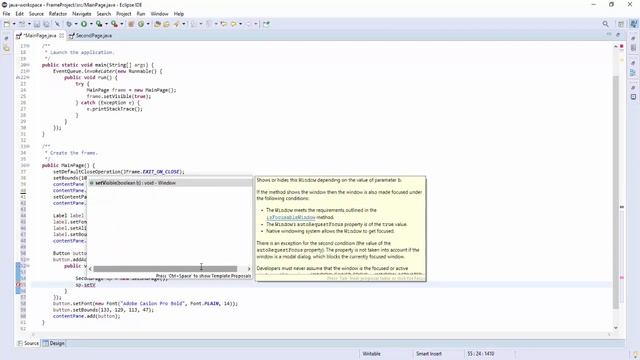Image resolution: width=640 pixels, height=360 pixels.
Task: Click the cursor position 55 : 24 field
Action: tap(481, 354)
